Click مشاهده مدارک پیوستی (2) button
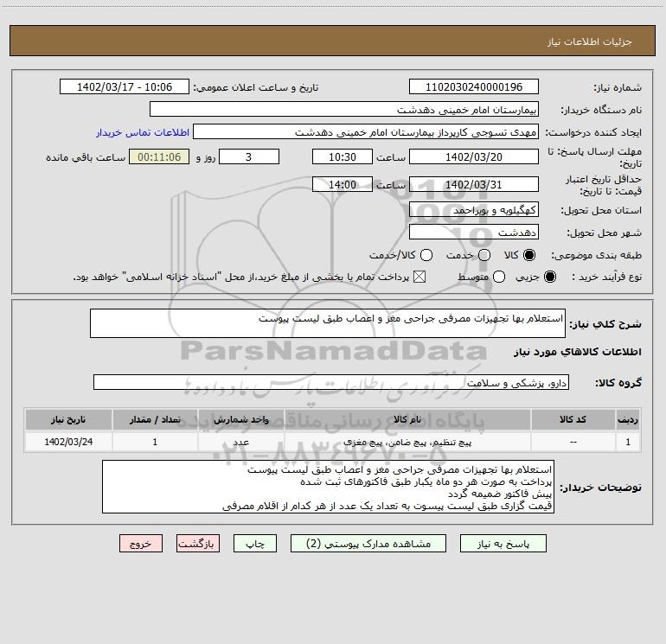This screenshot has height=644, width=666. click(368, 544)
